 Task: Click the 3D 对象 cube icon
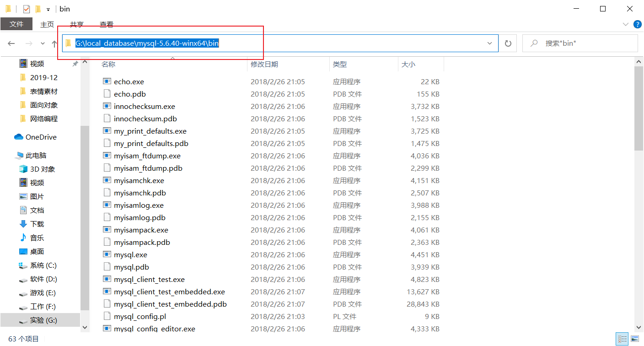pyautogui.click(x=23, y=169)
